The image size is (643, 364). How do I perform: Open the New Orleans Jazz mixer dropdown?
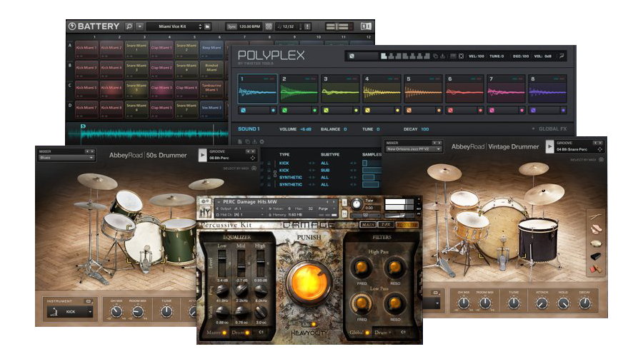414,149
